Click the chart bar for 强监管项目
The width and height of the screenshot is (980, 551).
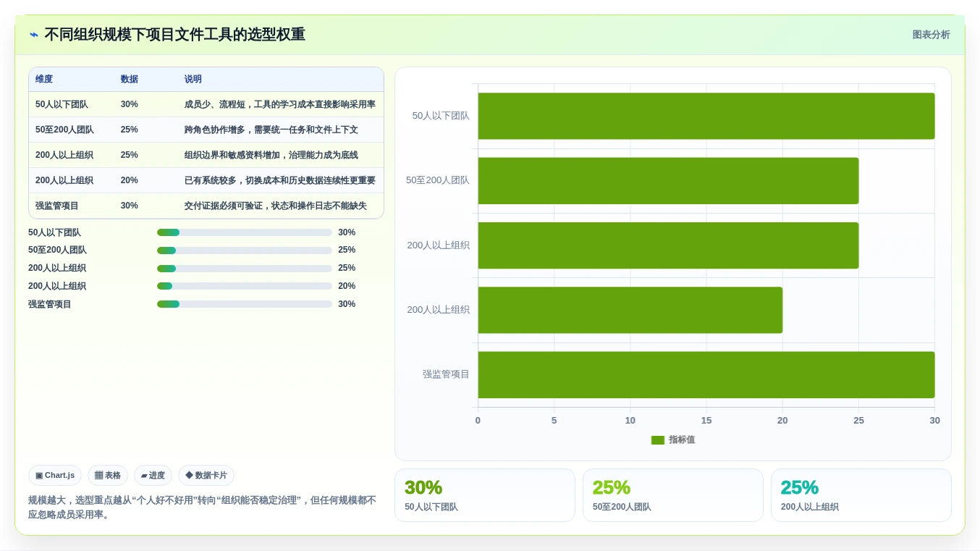[706, 374]
